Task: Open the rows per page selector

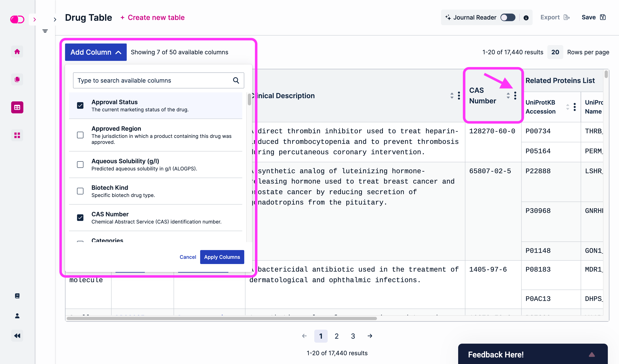Action: tap(555, 52)
